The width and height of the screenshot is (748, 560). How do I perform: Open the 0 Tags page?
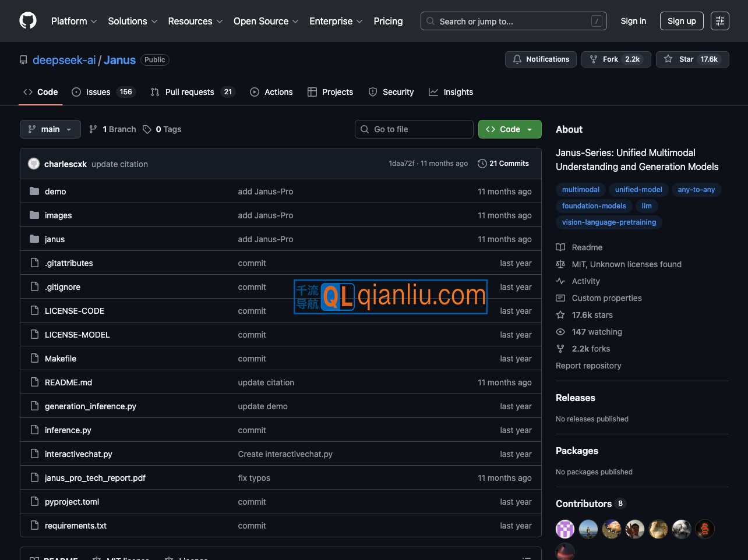click(x=163, y=129)
